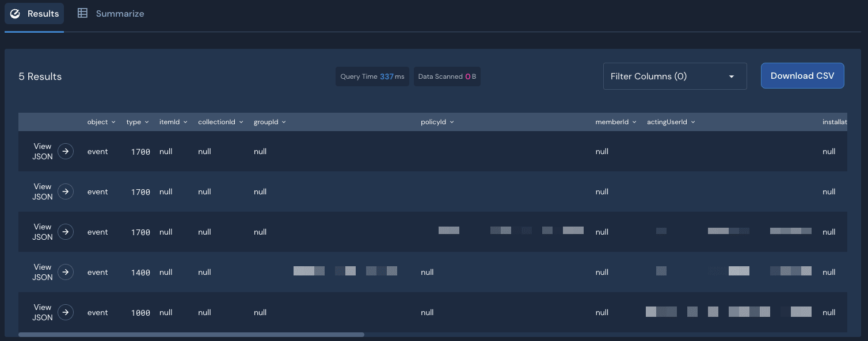Open the type column header menu
Viewport: 868px width, 341px height.
click(x=146, y=121)
